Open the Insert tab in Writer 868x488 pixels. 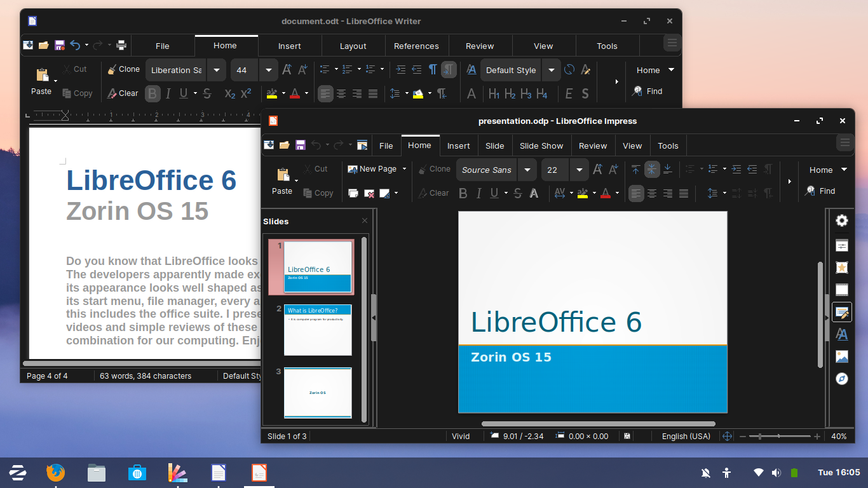click(290, 46)
